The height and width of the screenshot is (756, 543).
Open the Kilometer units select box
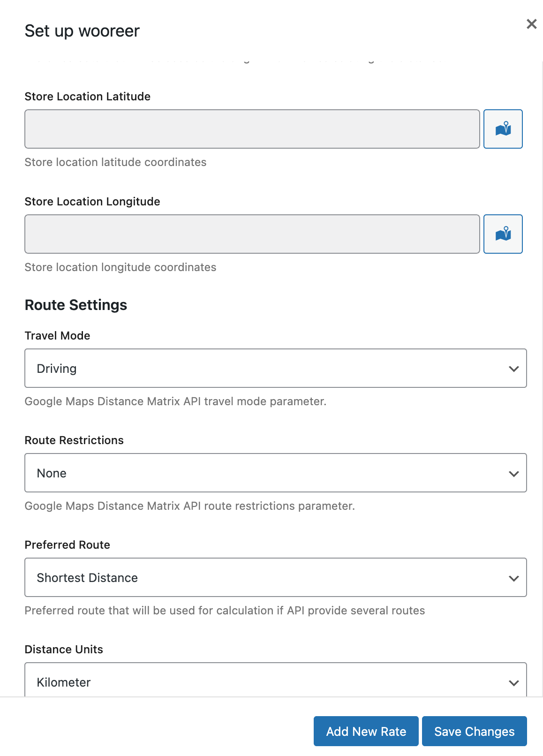263,681
